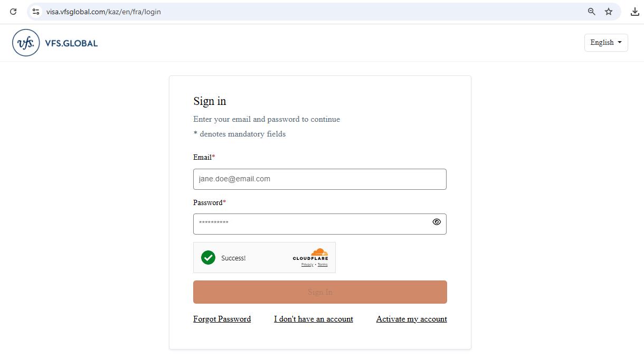
Task: Click the VFS.GLOBAL wordmark text
Action: pyautogui.click(x=71, y=43)
